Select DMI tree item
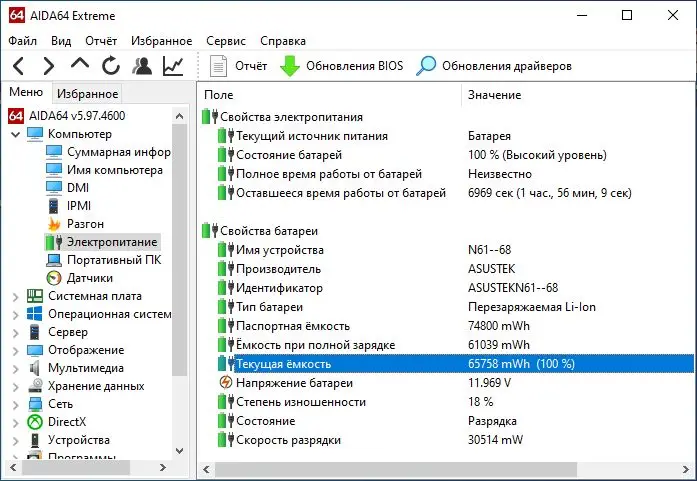The image size is (697, 481). point(78,188)
